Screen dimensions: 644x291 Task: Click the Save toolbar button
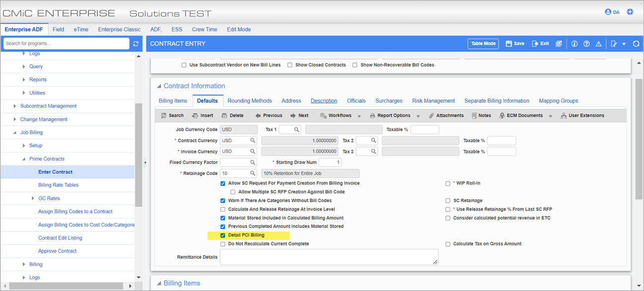coord(515,44)
